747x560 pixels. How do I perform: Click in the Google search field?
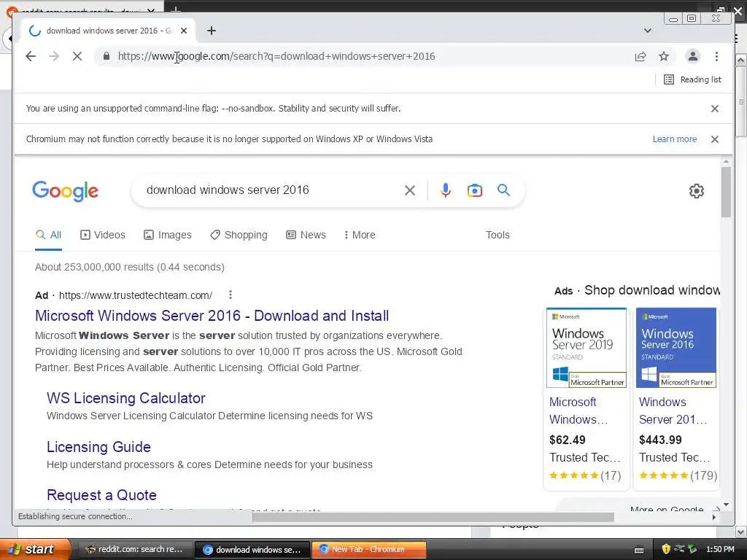[271, 190]
